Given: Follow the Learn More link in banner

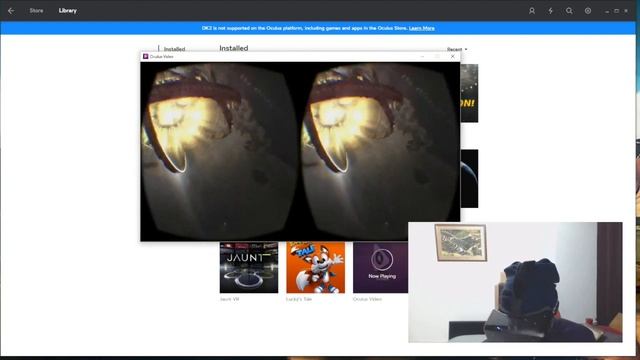Looking at the screenshot, I should coord(422,28).
